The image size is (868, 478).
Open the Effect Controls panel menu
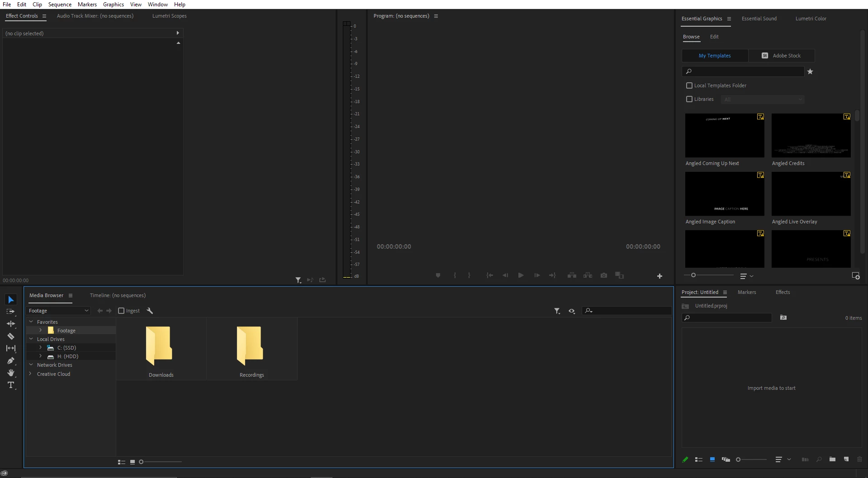click(44, 16)
